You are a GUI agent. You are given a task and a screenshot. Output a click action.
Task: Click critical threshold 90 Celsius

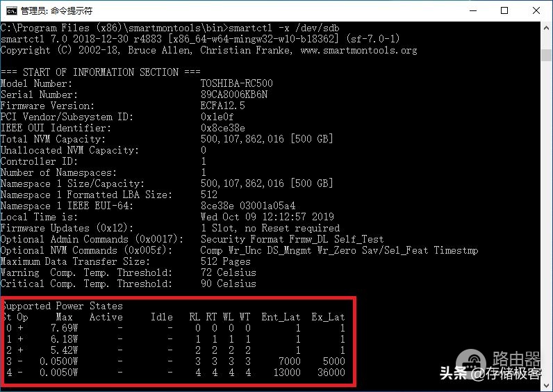coord(228,284)
